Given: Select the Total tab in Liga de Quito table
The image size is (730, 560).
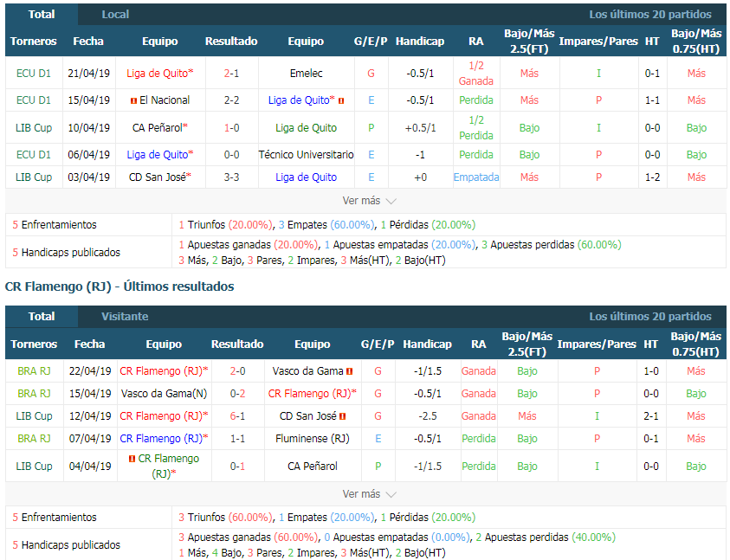Looking at the screenshot, I should pyautogui.click(x=42, y=15).
